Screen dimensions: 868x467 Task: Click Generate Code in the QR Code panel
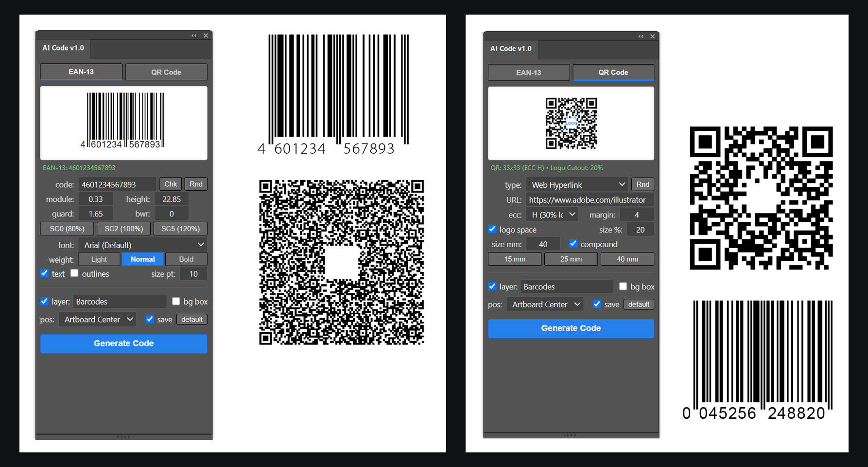pos(571,328)
